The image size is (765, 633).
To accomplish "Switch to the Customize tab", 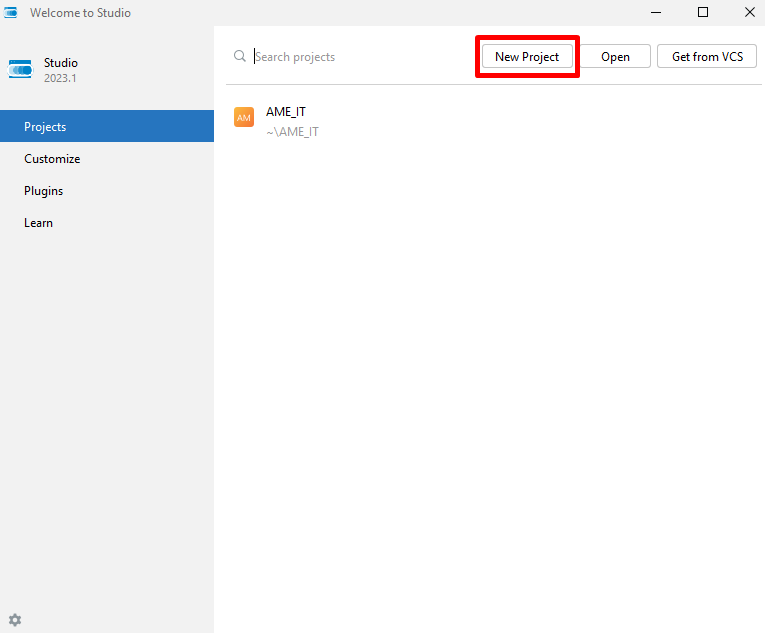I will pyautogui.click(x=52, y=159).
